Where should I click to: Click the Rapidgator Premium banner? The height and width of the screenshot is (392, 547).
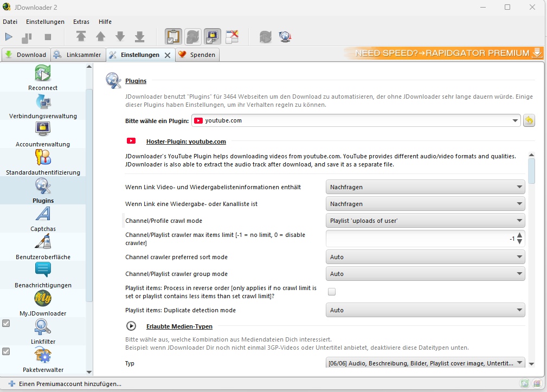[x=443, y=53]
